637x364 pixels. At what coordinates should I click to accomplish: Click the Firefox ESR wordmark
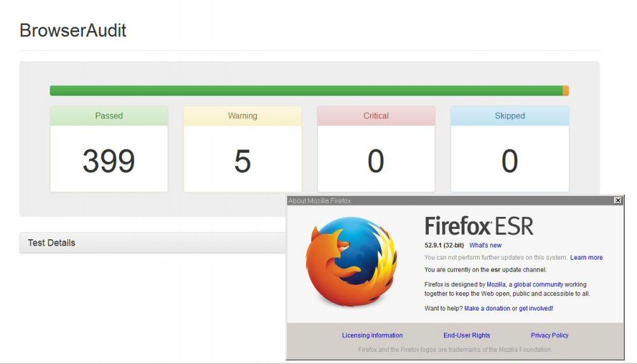pyautogui.click(x=478, y=227)
